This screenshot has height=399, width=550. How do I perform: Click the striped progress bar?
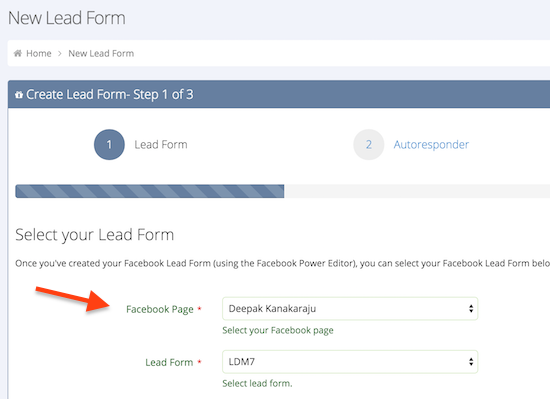pyautogui.click(x=150, y=191)
